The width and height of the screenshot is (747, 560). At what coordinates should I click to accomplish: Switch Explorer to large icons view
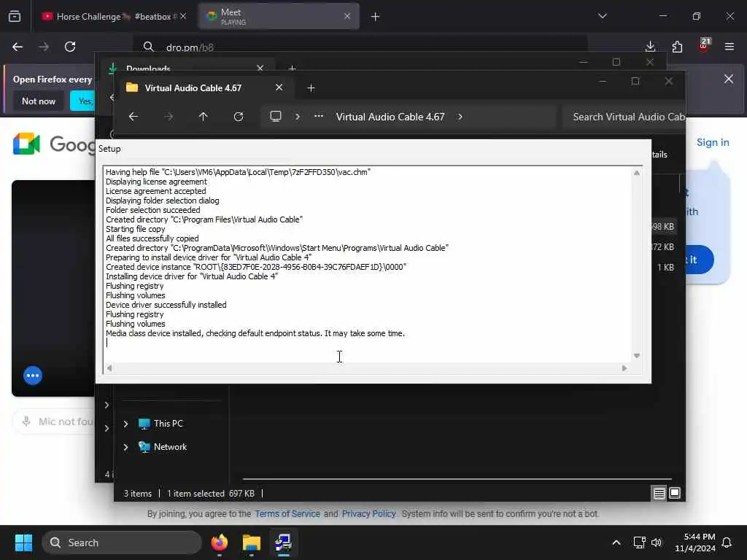tap(675, 494)
